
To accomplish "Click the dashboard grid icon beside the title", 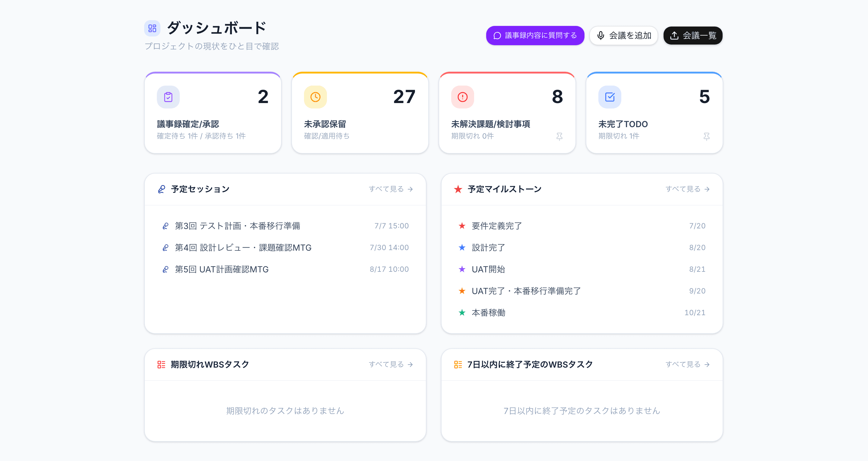I will (x=152, y=28).
